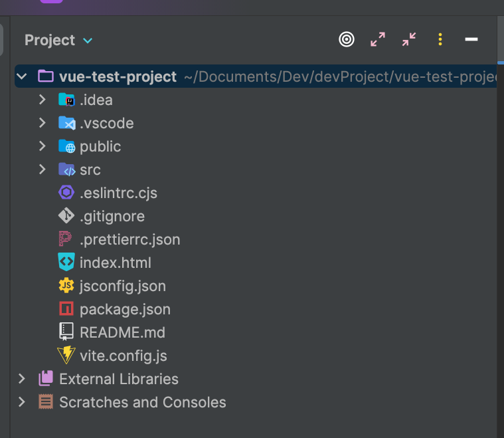The height and width of the screenshot is (438, 504).
Task: Click the git icon of .gitignore
Action: (66, 215)
